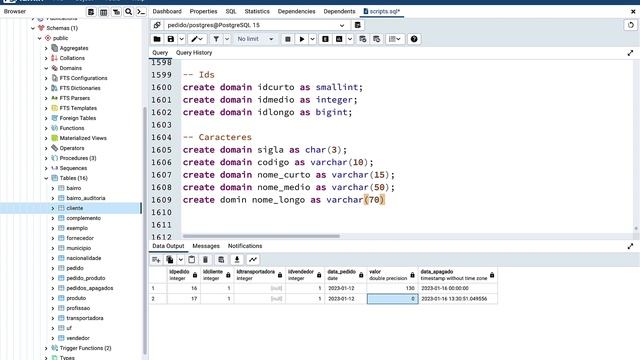Screen dimensions: 640x360
Task: Expand the Procedures (3) tree node
Action: (46, 158)
